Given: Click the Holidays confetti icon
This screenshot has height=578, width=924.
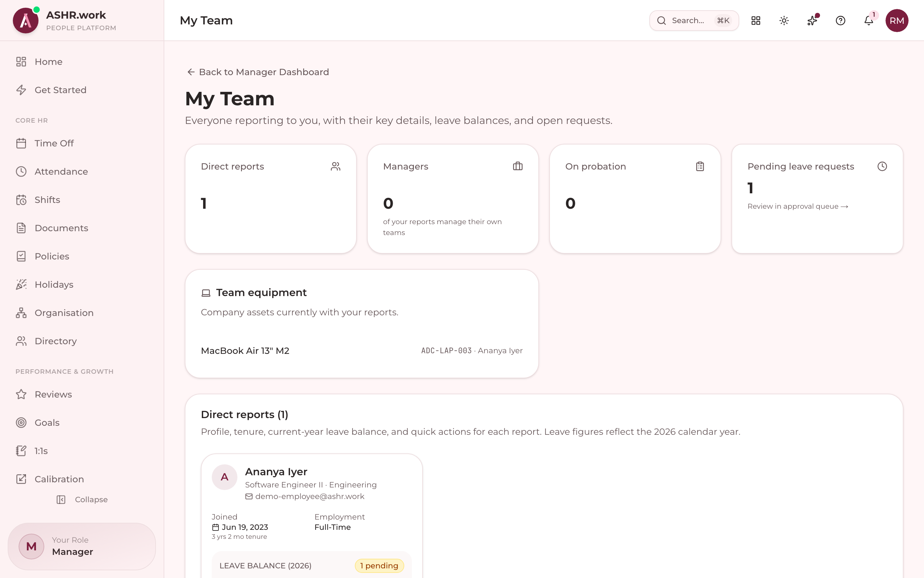Looking at the screenshot, I should click(21, 285).
